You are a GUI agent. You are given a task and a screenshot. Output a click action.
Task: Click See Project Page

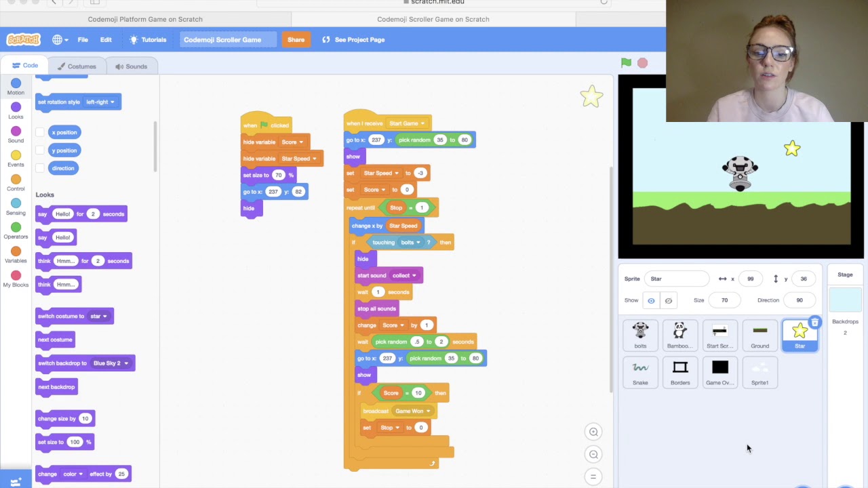[x=353, y=39]
